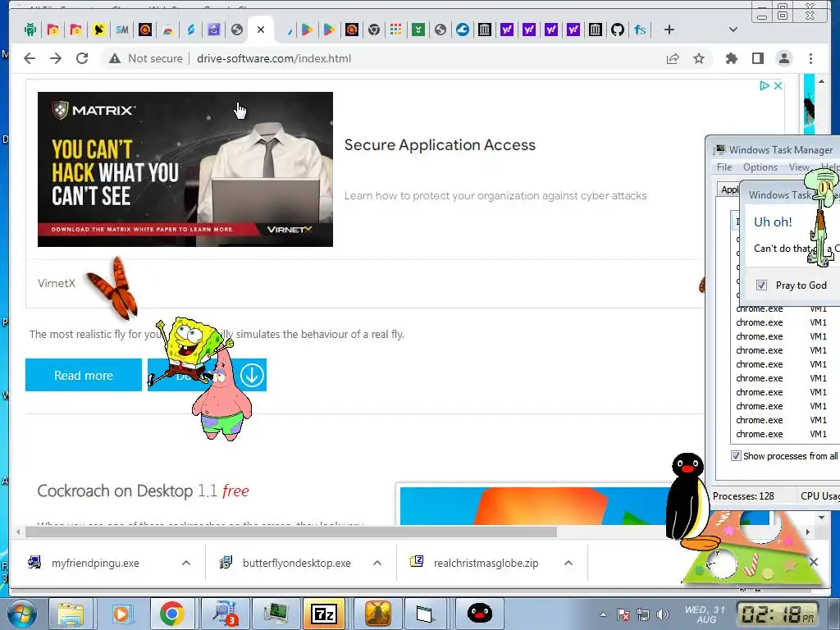This screenshot has width=840, height=630.
Task: Click the vertical scrollbar down arrow
Action: tap(821, 518)
